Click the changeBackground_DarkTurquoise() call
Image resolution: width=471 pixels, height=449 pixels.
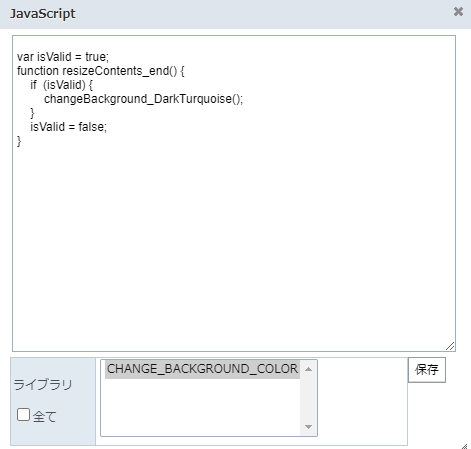[144, 99]
